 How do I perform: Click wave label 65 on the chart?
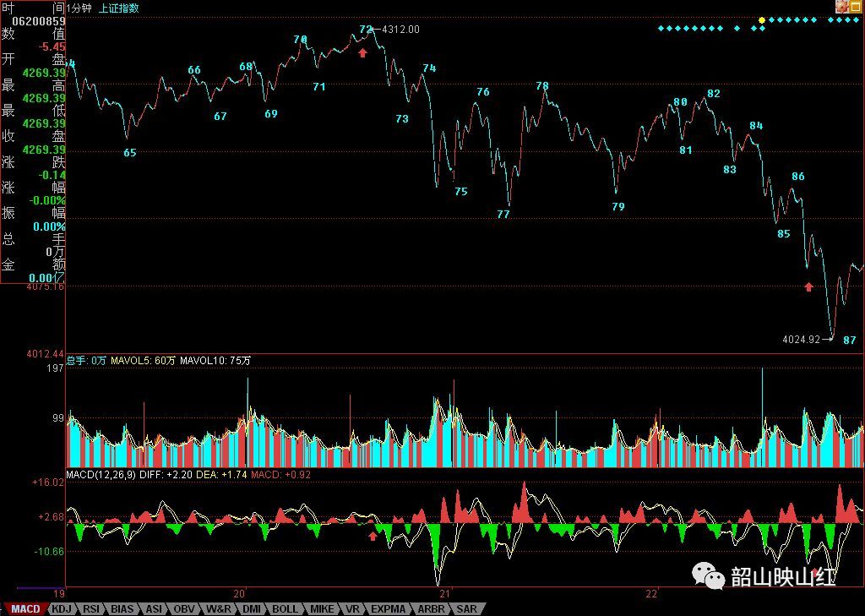[129, 153]
